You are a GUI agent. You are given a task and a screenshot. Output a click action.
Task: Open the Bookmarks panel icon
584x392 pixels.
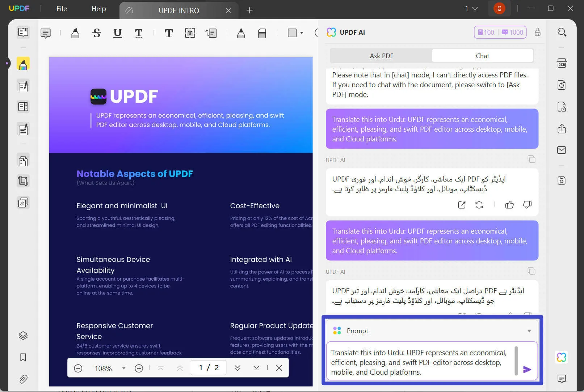(x=23, y=357)
